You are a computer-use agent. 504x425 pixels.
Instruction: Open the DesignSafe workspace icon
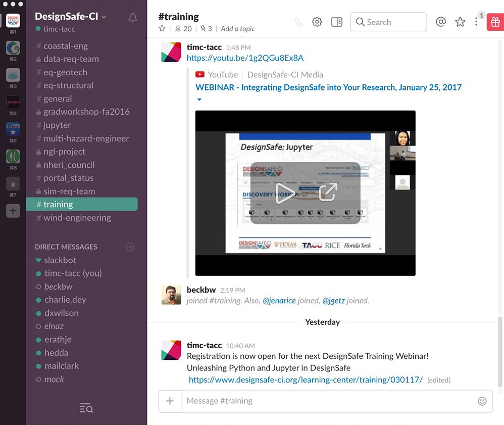pos(13,21)
